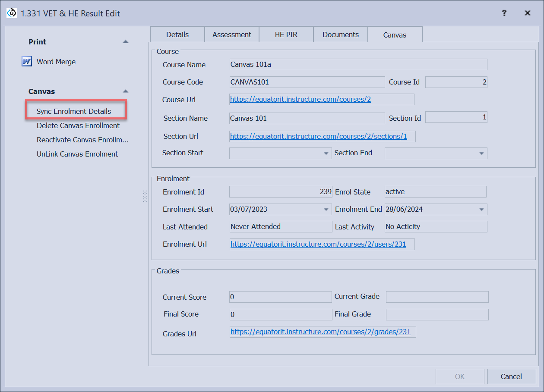Go to the HE PIR tab
Viewport: 544px width, 392px height.
click(x=286, y=34)
